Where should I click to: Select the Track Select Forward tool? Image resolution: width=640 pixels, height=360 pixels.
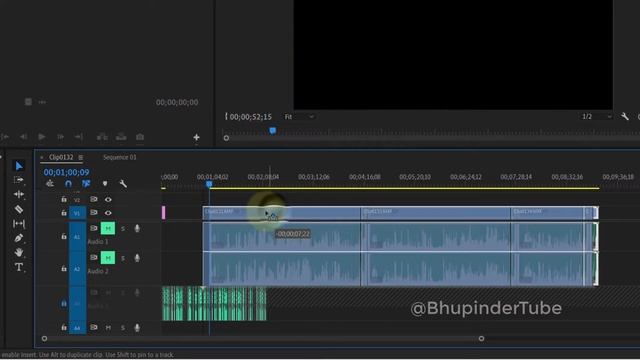pos(19,180)
